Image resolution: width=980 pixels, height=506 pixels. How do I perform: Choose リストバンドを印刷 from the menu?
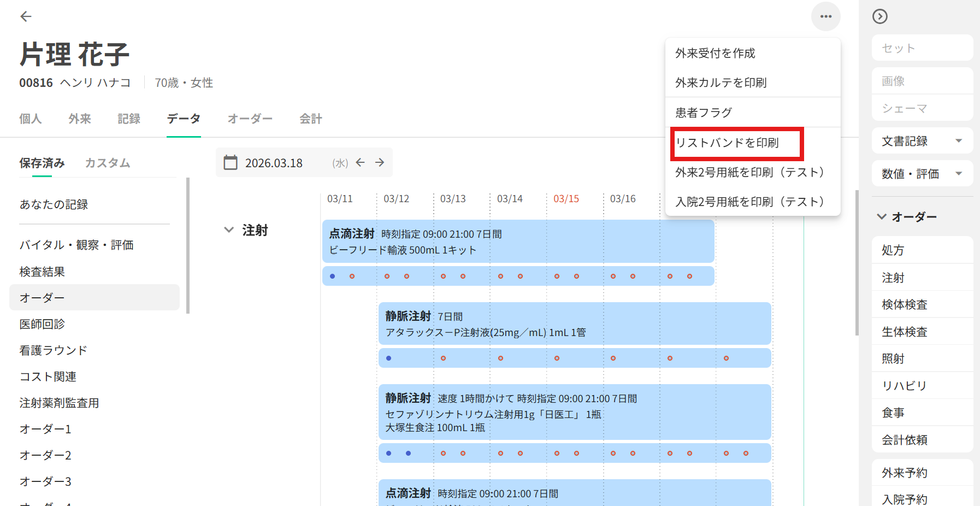coord(753,143)
